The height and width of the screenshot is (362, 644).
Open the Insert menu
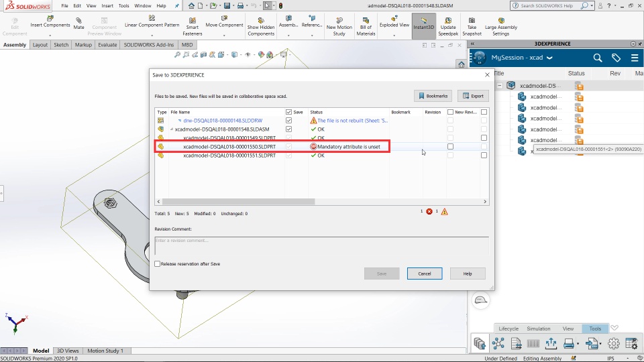click(107, 6)
